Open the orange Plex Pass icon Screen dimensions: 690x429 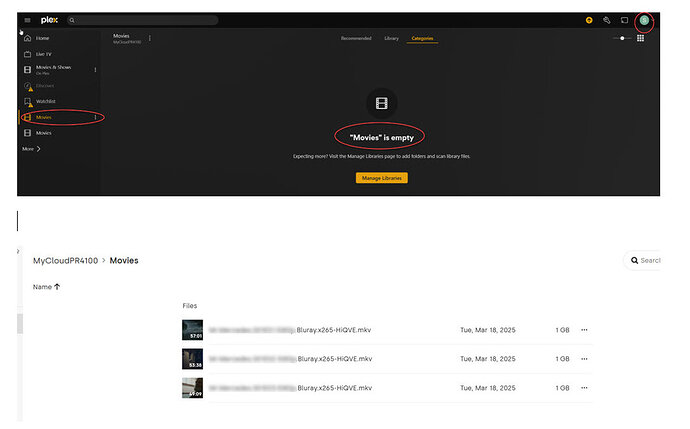pos(589,20)
